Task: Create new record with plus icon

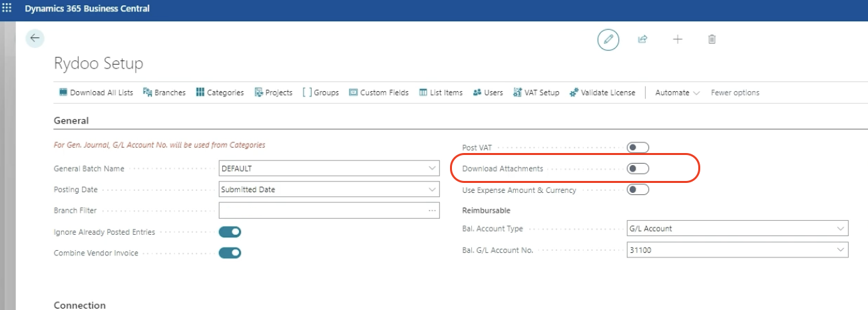Action: pos(678,39)
